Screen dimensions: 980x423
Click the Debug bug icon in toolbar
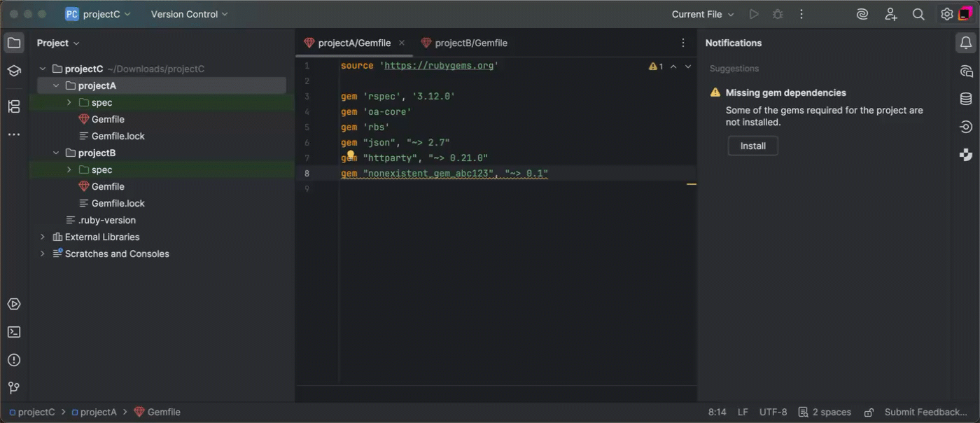(x=778, y=14)
